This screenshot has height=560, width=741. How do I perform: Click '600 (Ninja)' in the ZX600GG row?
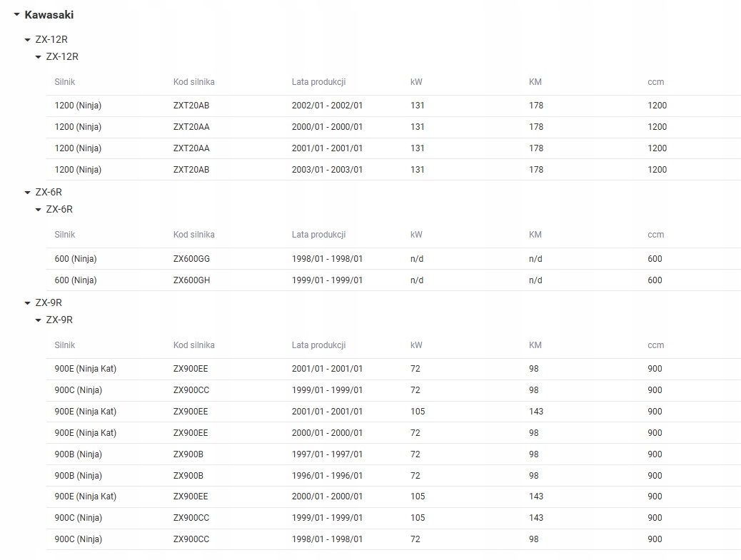click(76, 259)
